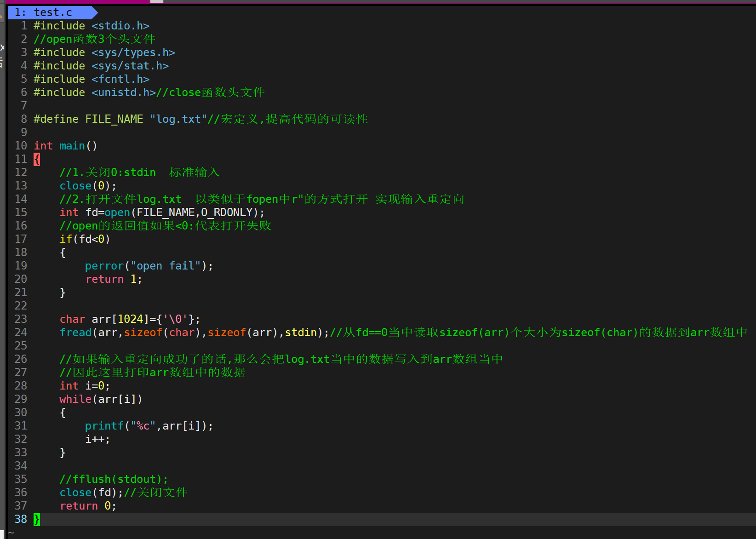Click the 'fread' call on line 24

(75, 333)
